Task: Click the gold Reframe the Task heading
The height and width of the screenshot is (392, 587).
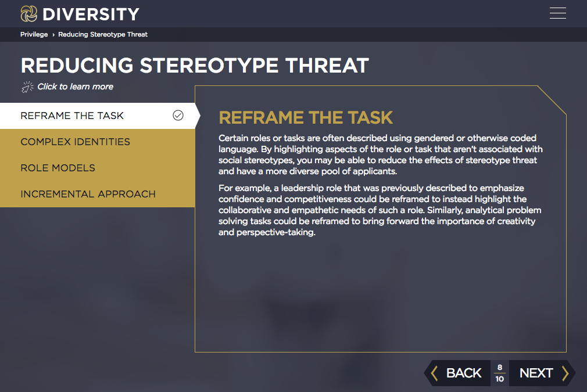Action: click(306, 117)
